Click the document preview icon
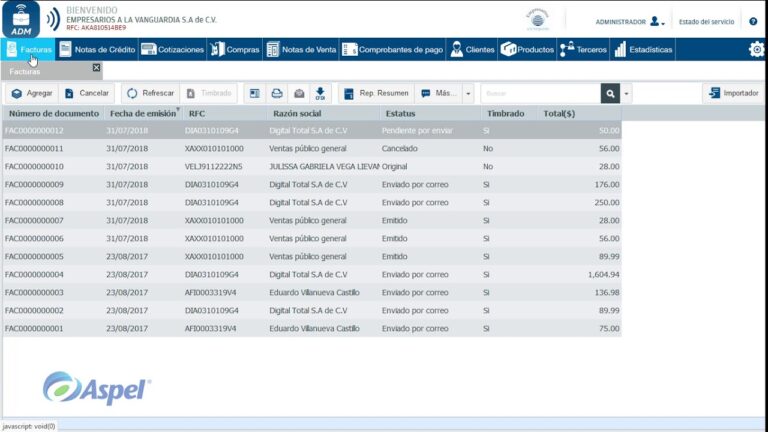 tap(255, 93)
